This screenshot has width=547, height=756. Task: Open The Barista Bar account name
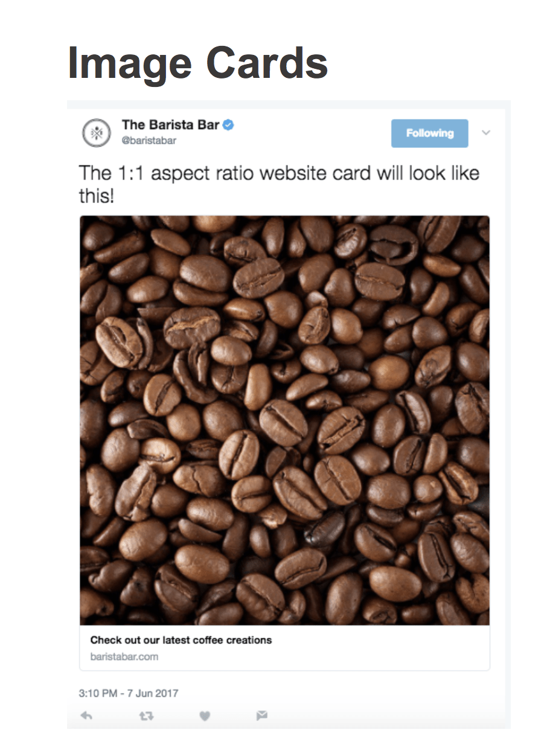[170, 125]
